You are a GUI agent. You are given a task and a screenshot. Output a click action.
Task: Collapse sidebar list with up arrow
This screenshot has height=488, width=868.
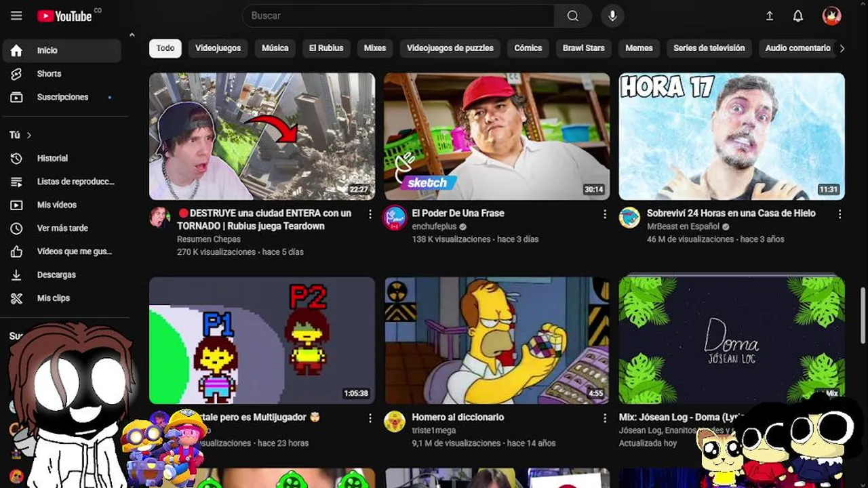point(132,35)
